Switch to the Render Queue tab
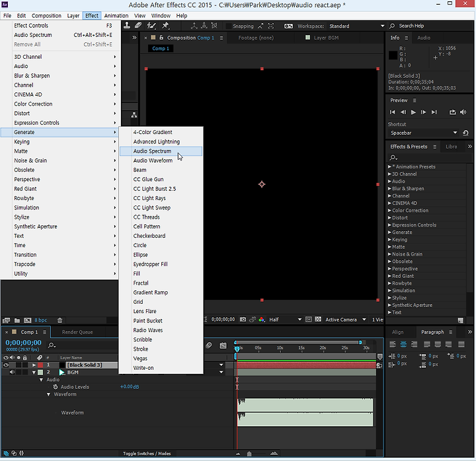476x461 pixels. coord(77,332)
